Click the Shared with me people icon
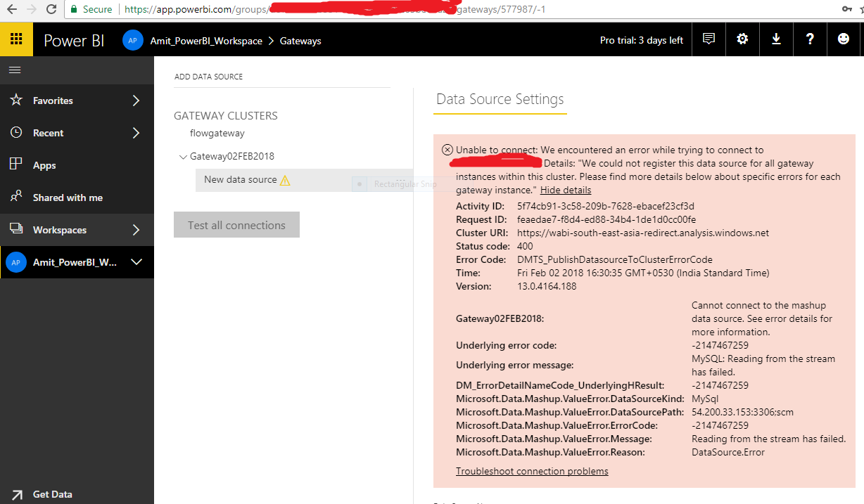Image resolution: width=864 pixels, height=504 pixels. 16,197
